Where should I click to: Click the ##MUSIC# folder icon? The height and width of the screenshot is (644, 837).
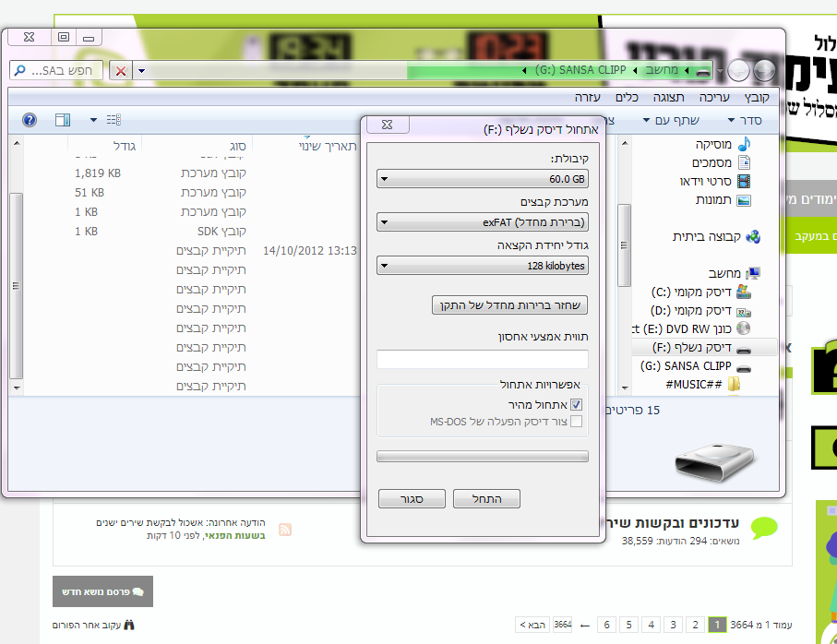coord(735,384)
